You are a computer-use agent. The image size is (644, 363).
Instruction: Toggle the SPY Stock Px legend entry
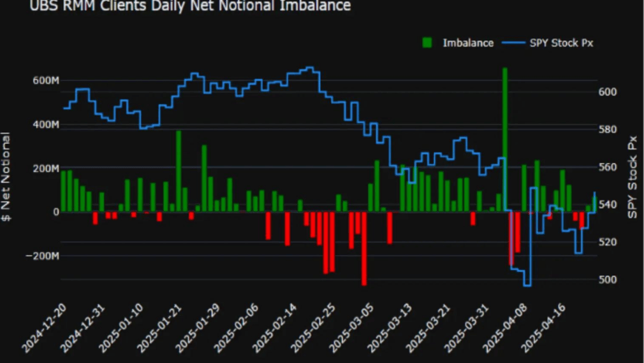561,43
